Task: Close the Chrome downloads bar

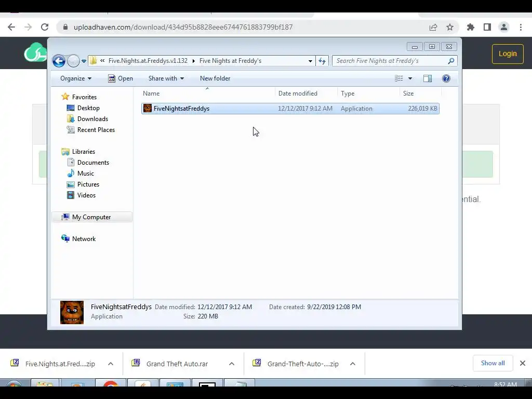Action: pos(523,363)
